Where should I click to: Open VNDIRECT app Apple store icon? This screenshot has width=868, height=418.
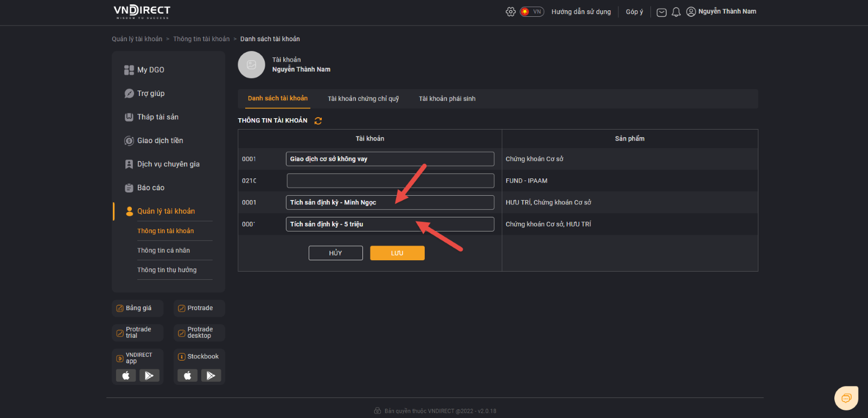126,376
